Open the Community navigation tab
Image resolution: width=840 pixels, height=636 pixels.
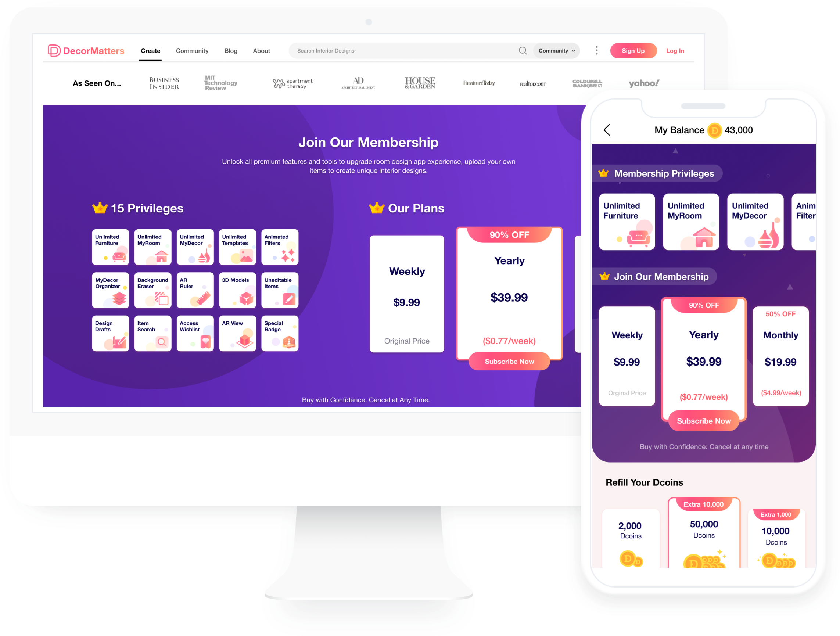point(192,51)
